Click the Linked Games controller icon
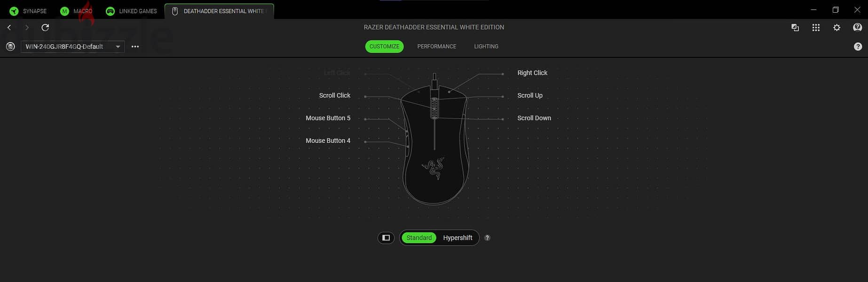Image resolution: width=868 pixels, height=282 pixels. (110, 11)
